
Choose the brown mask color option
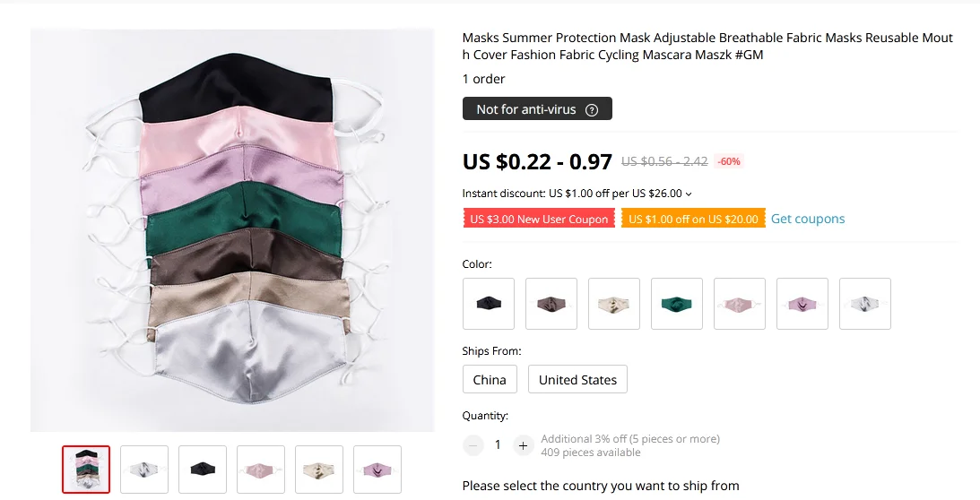click(x=551, y=304)
